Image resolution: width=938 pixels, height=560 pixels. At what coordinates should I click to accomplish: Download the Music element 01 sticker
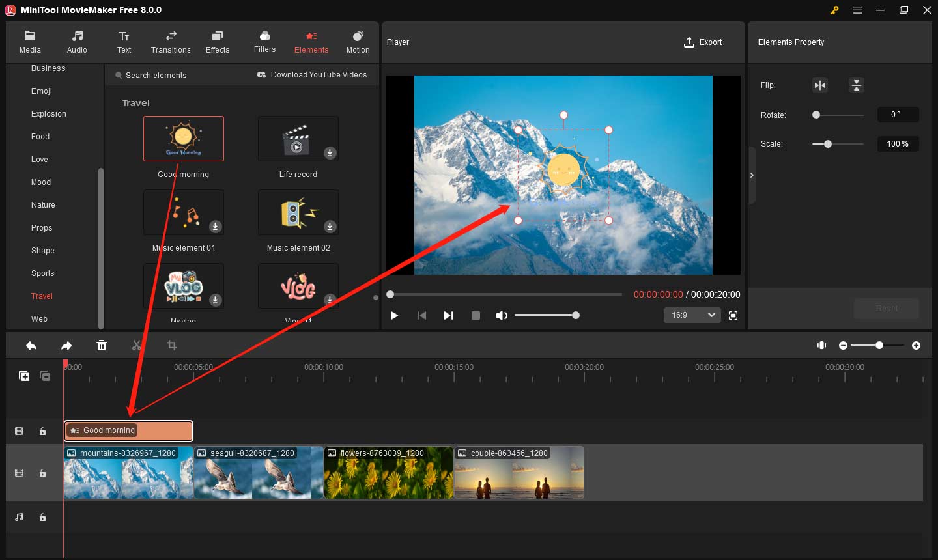tap(216, 227)
